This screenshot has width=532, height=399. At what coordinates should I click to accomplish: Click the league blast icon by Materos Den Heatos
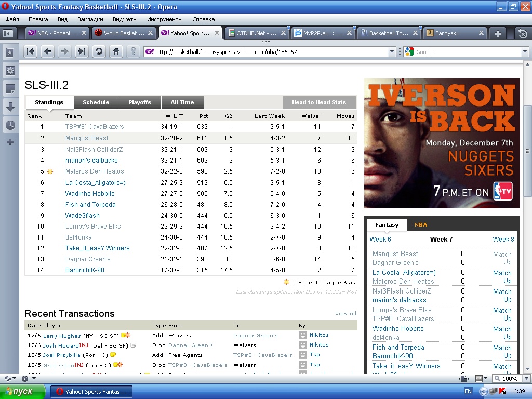pos(50,171)
